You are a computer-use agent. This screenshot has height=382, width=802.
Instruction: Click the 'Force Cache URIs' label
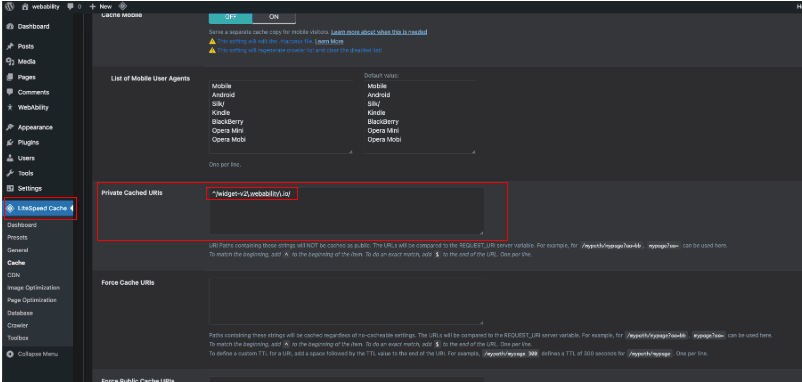pos(127,282)
